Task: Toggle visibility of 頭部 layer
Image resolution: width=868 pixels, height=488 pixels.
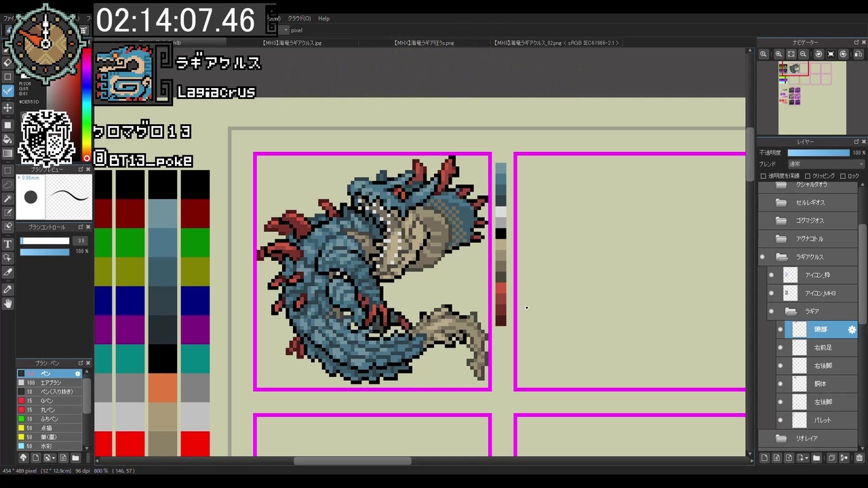Action: 781,329
